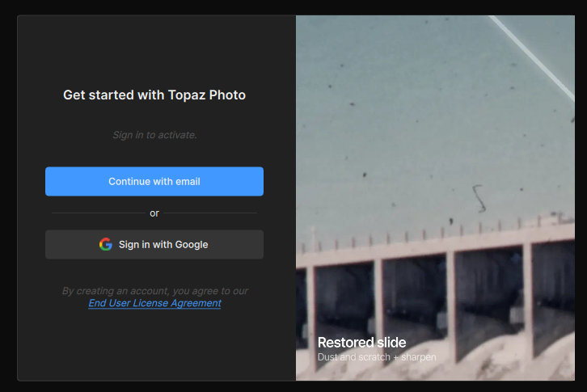Image resolution: width=587 pixels, height=392 pixels.
Task: Click the divider line right of 'or'
Action: [x=210, y=213]
